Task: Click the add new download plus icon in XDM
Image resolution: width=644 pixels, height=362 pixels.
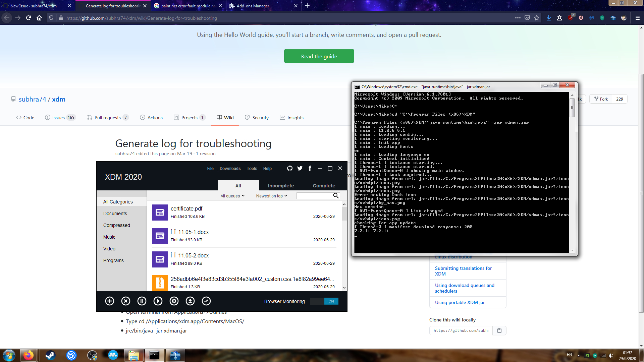Action: pos(110,301)
